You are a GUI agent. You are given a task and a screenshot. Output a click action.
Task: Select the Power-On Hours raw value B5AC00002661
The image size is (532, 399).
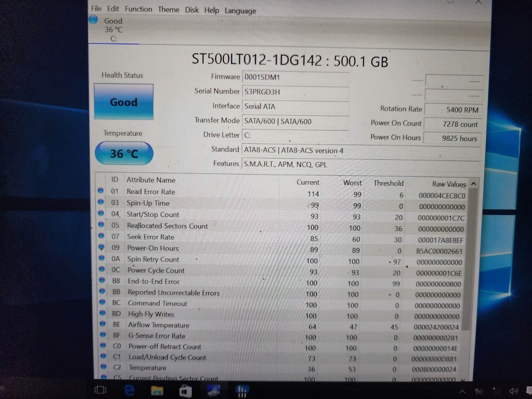pyautogui.click(x=439, y=251)
